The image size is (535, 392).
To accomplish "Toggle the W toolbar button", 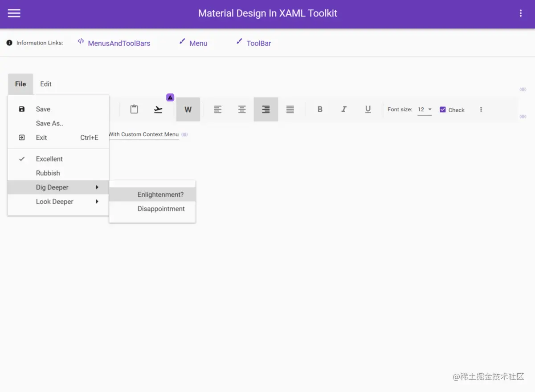I will (188, 109).
